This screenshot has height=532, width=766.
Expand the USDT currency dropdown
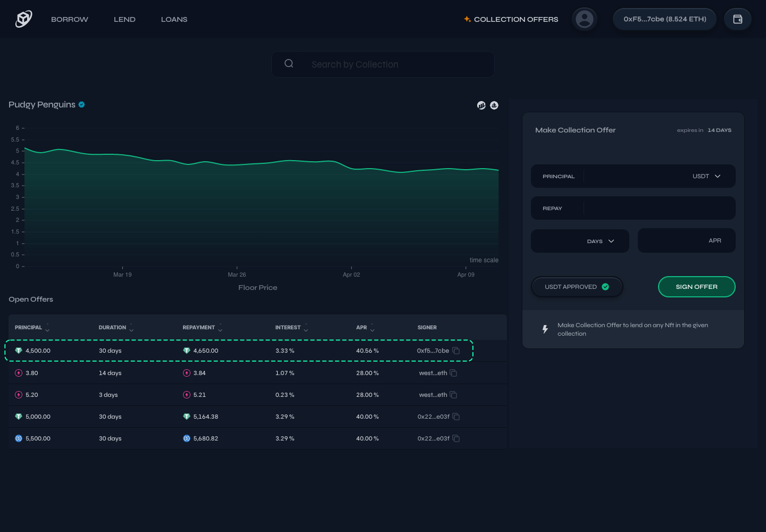click(x=706, y=176)
